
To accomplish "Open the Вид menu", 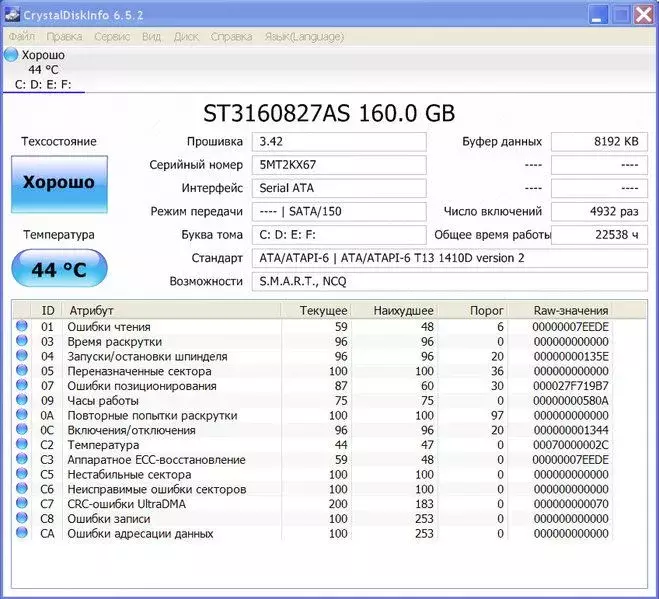I will (151, 37).
